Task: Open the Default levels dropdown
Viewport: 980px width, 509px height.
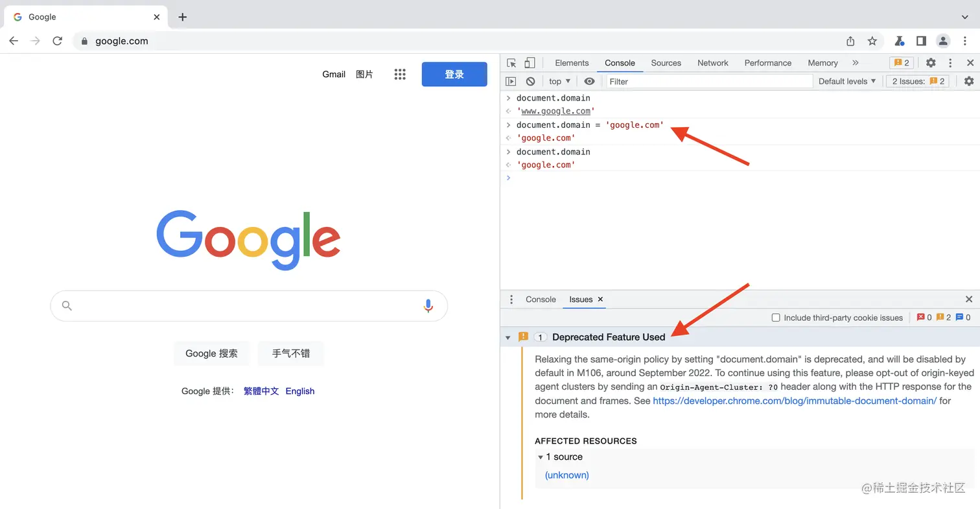Action: click(847, 81)
